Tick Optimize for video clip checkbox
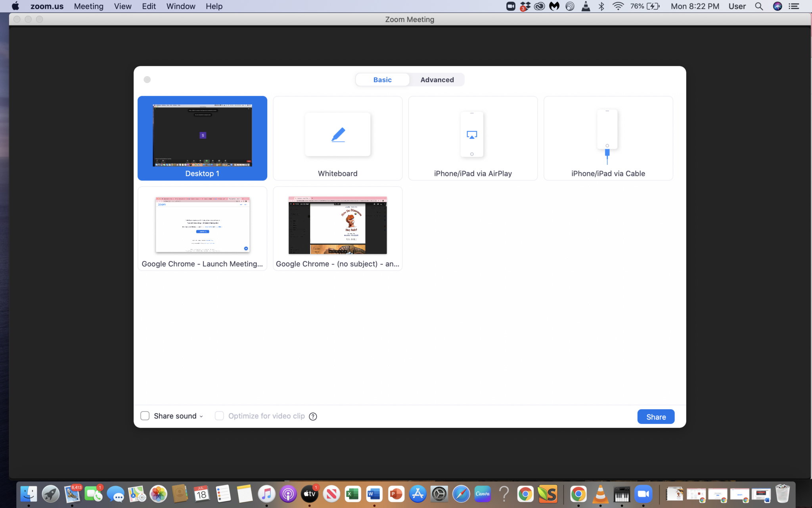The width and height of the screenshot is (812, 508). pyautogui.click(x=219, y=416)
